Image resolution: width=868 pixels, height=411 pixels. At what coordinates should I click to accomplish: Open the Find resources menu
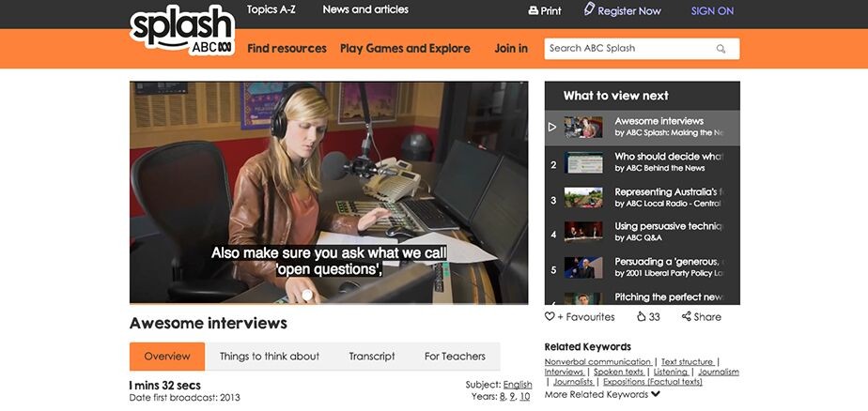tap(287, 49)
